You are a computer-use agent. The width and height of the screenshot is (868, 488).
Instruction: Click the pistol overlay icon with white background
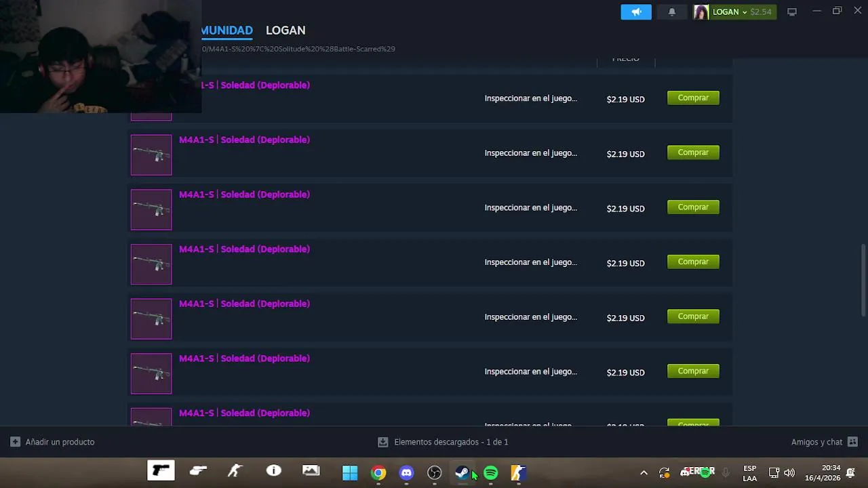click(x=161, y=470)
